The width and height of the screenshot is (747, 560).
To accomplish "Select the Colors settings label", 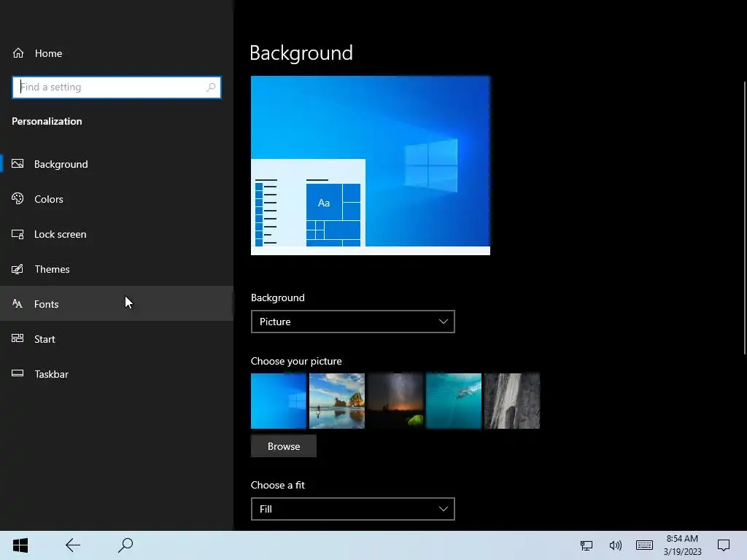I will coord(49,199).
